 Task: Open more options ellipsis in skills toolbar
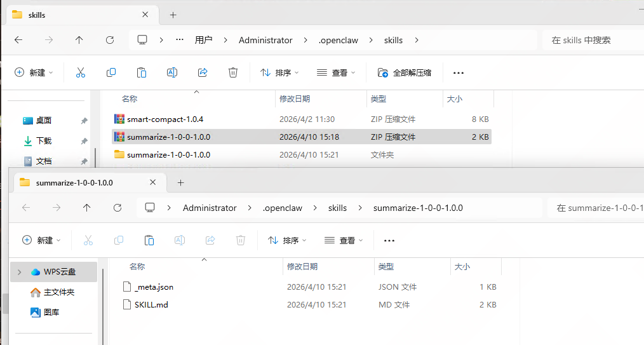click(459, 72)
